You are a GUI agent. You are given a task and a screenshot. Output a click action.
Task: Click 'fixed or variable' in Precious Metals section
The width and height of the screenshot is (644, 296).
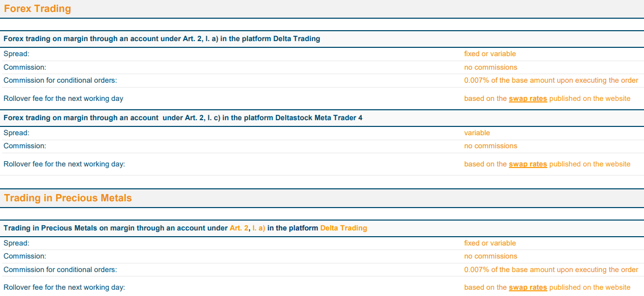[x=490, y=243]
